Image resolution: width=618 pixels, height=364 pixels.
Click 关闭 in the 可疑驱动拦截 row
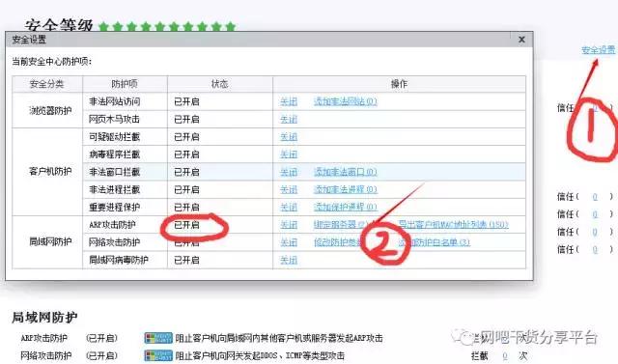pos(289,137)
